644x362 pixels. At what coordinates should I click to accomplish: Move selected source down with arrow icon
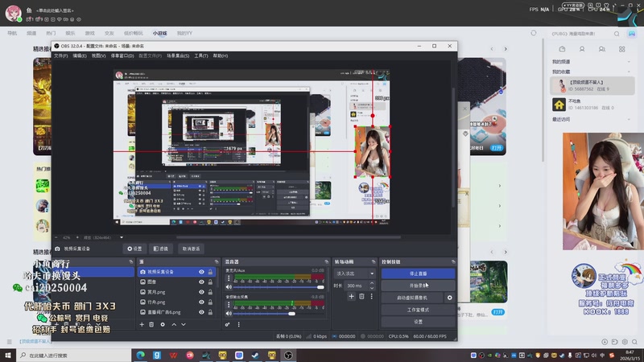[184, 324]
